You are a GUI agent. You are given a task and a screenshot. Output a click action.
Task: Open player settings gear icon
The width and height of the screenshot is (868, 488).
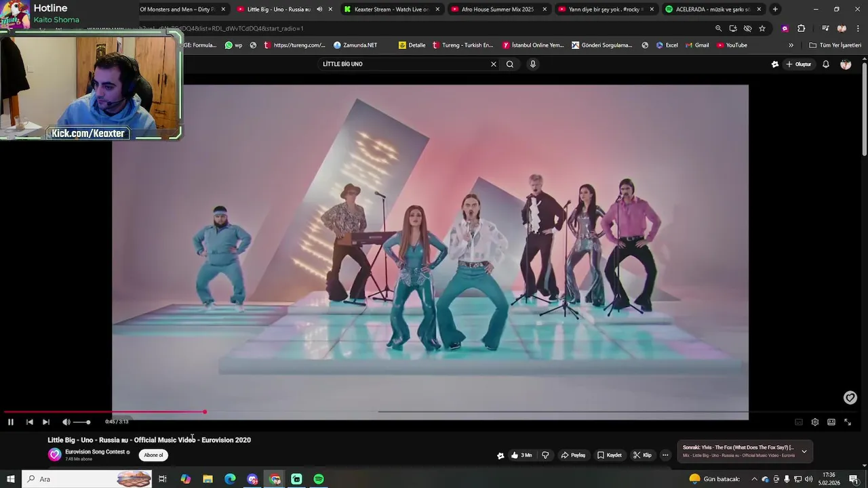(814, 422)
